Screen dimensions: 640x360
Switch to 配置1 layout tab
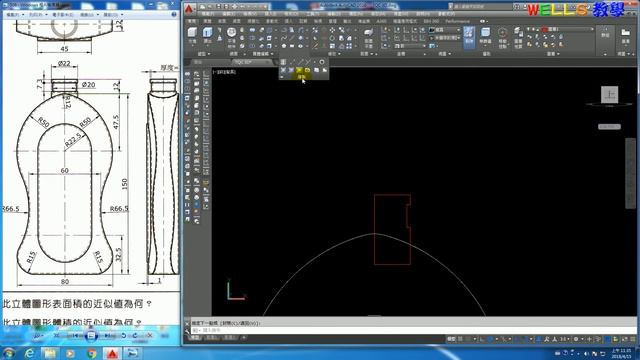tap(212, 338)
